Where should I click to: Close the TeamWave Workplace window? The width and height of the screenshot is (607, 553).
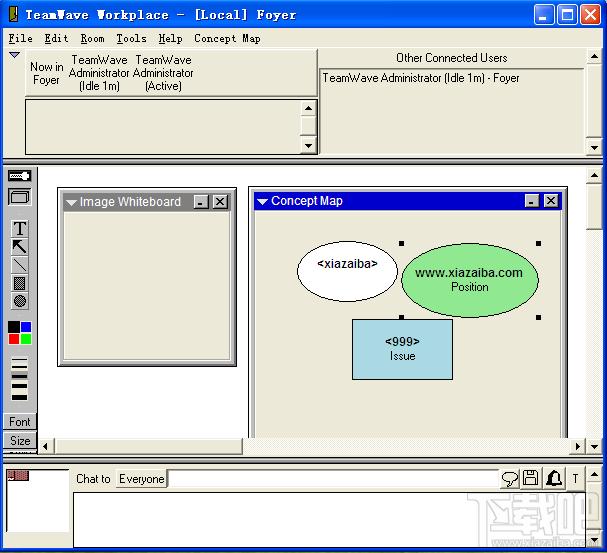[x=590, y=15]
